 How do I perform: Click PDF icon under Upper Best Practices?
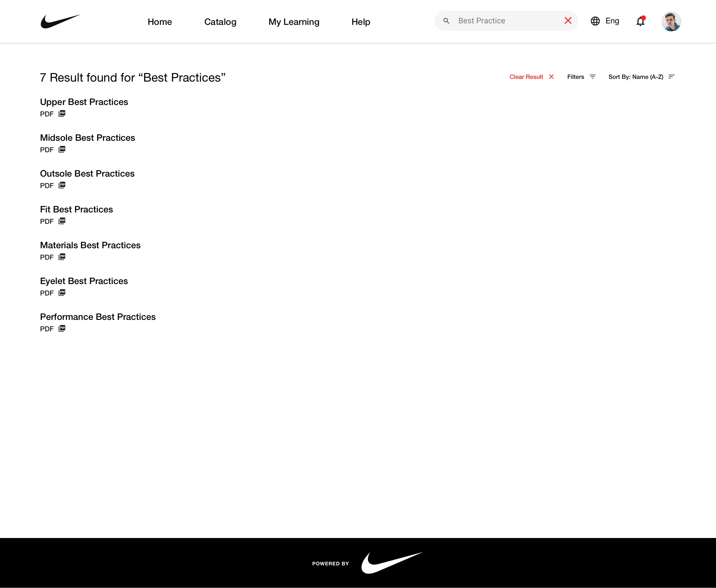point(62,113)
